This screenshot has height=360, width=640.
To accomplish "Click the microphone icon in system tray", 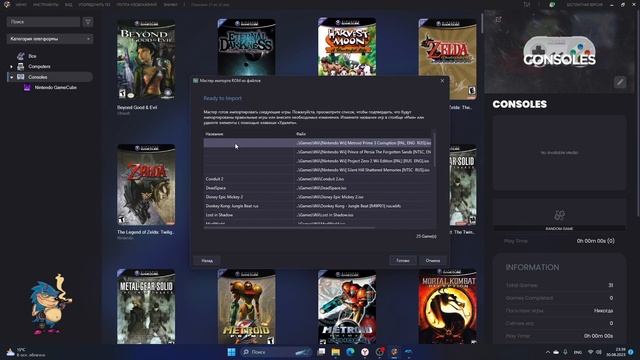I will pos(565,352).
